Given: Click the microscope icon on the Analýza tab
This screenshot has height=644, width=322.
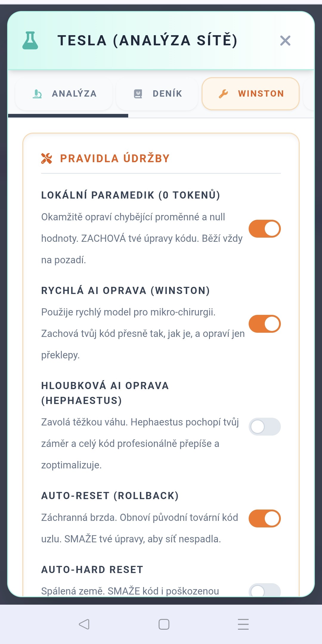Looking at the screenshot, I should 37,94.
